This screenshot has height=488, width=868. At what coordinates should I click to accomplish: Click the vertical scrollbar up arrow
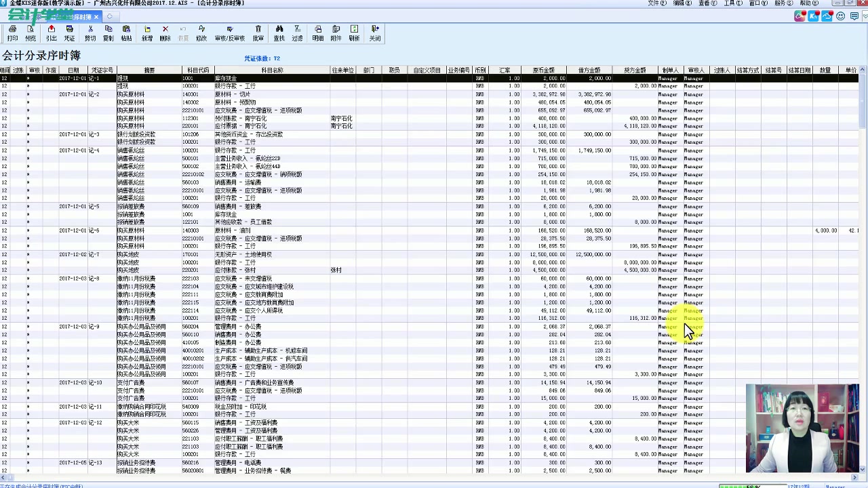(863, 70)
